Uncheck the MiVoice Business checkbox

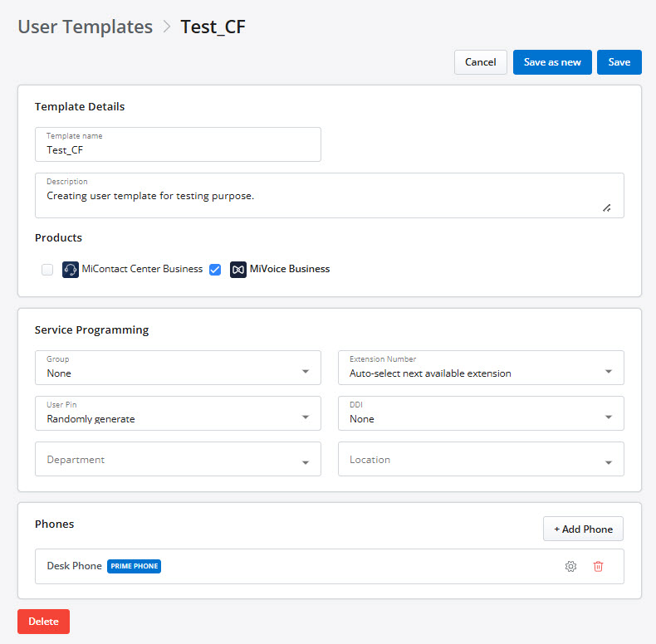pos(215,270)
